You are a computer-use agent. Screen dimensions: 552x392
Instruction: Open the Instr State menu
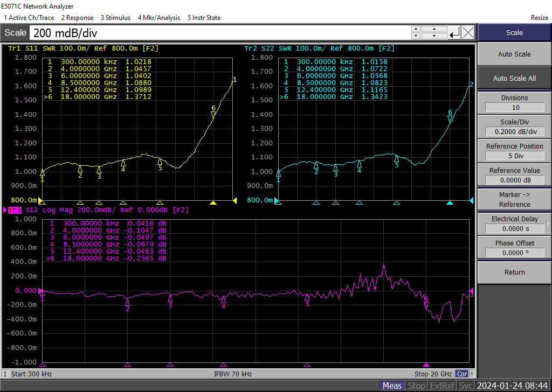click(204, 18)
